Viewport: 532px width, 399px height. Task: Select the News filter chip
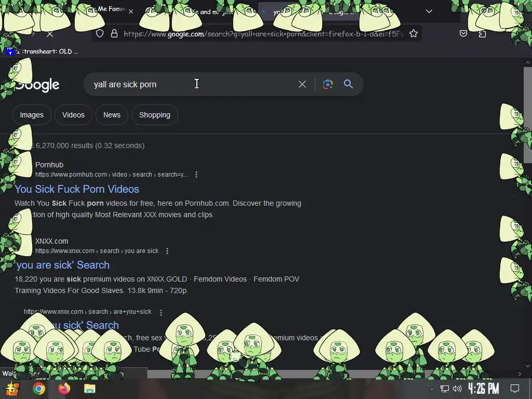click(x=112, y=115)
